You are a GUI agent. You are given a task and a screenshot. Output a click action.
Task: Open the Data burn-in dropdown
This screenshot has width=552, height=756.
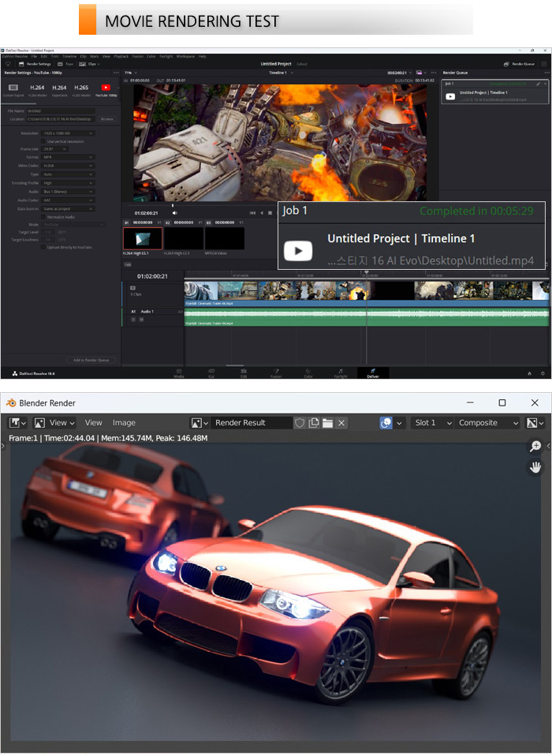click(68, 209)
